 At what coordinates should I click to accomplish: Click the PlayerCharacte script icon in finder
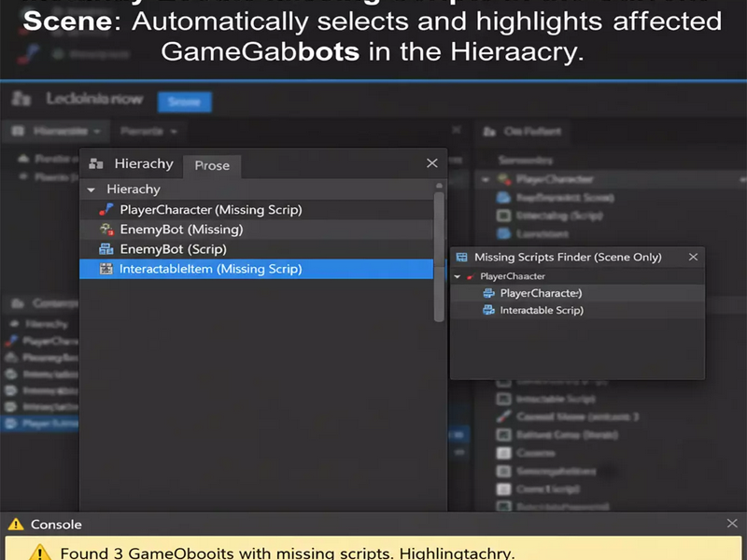click(488, 293)
